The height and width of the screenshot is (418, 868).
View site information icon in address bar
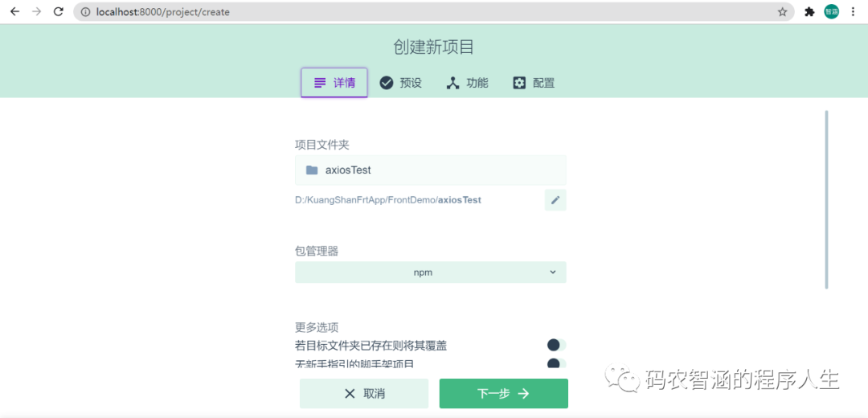click(85, 11)
